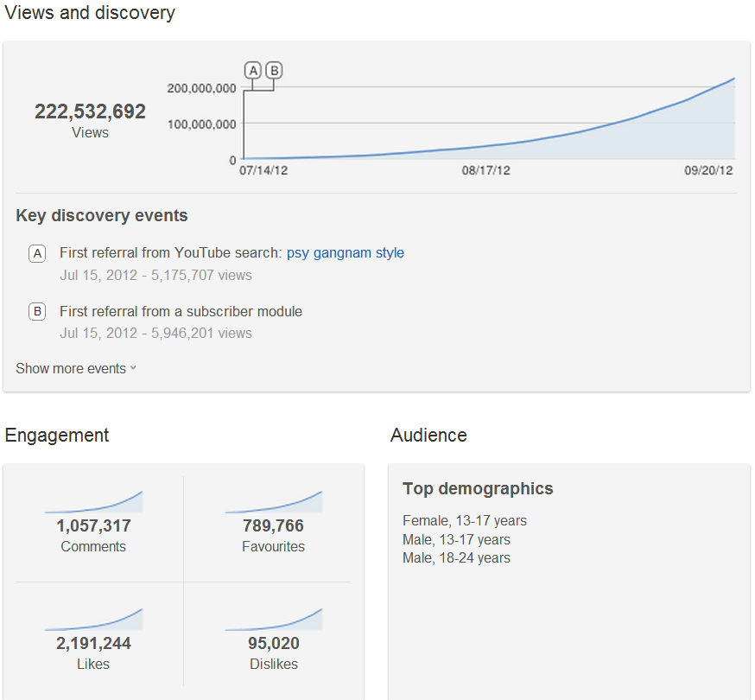Click the Likes sparkline chart
755x700 pixels.
pyautogui.click(x=94, y=620)
